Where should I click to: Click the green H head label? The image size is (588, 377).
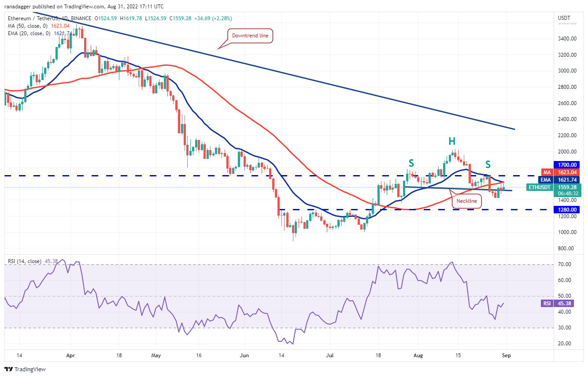(x=451, y=141)
